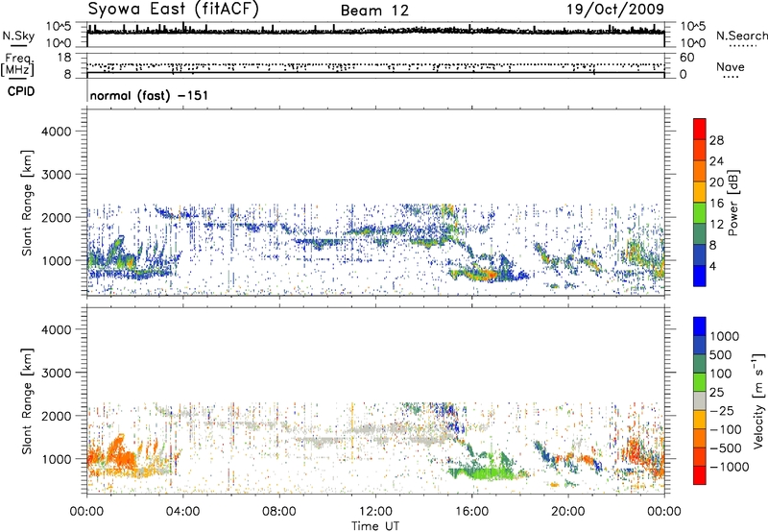
Task: Click the 'Beam 12' label
Action: [374, 11]
